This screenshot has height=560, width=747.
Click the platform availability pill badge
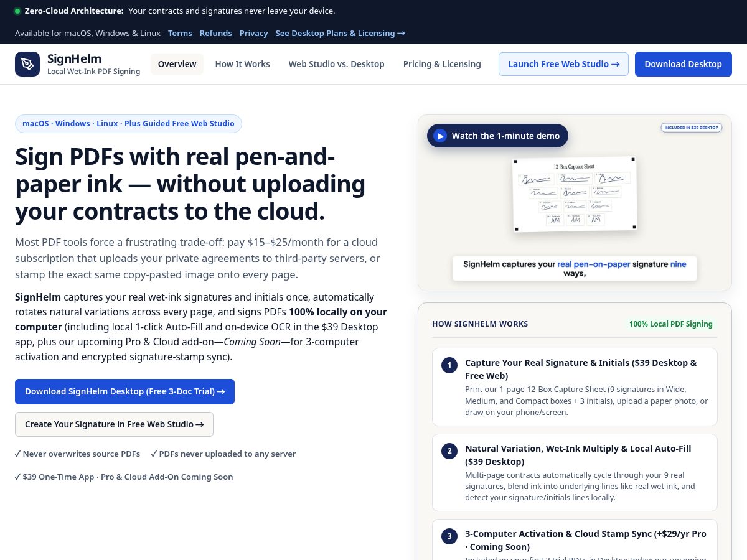coord(128,124)
